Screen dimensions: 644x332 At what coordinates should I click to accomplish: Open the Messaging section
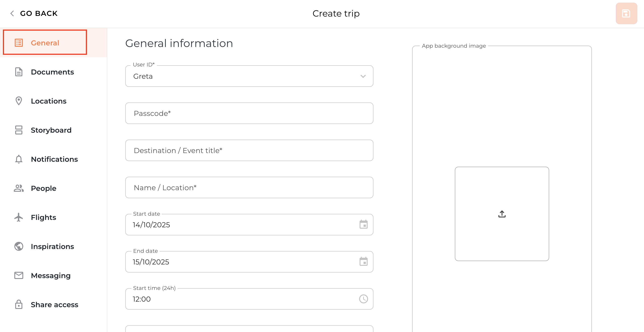point(51,275)
